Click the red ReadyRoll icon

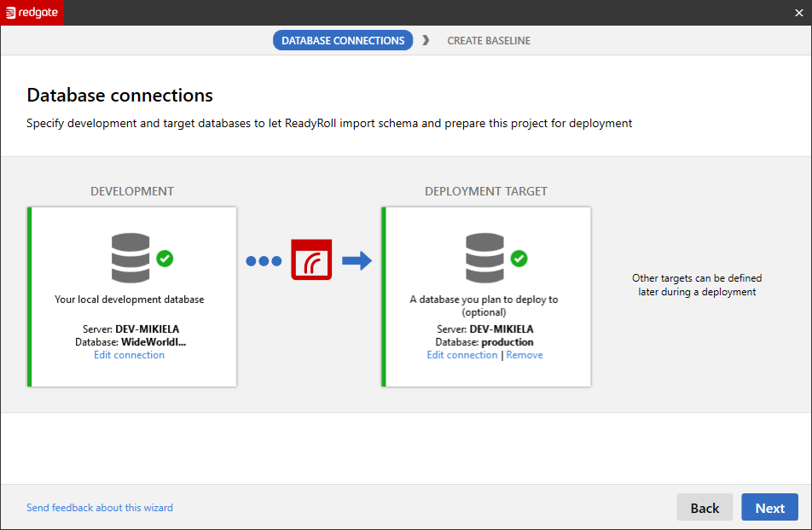click(x=311, y=260)
